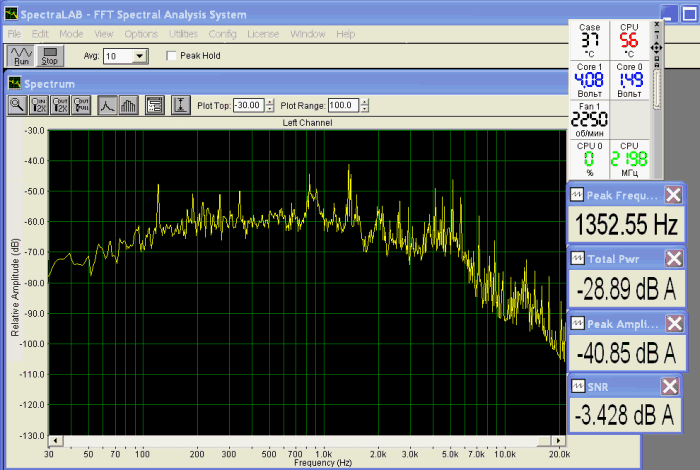Select the magnifier zoom tool

(x=18, y=104)
